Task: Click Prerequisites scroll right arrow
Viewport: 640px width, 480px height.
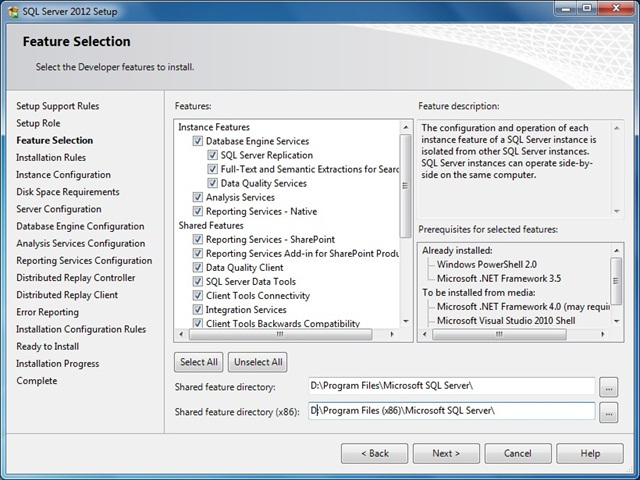Action: 603,334
